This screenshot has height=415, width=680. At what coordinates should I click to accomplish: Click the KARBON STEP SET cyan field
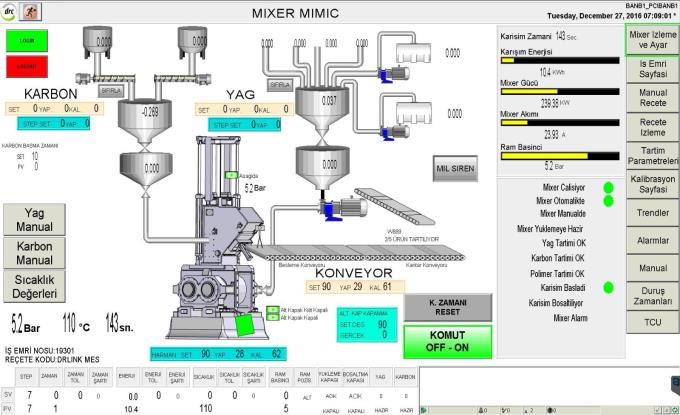tap(54, 124)
